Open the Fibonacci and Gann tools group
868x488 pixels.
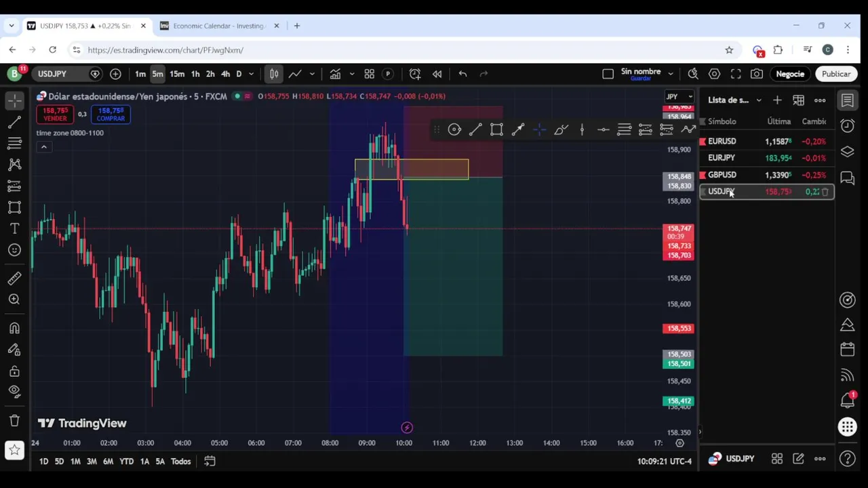[14, 143]
